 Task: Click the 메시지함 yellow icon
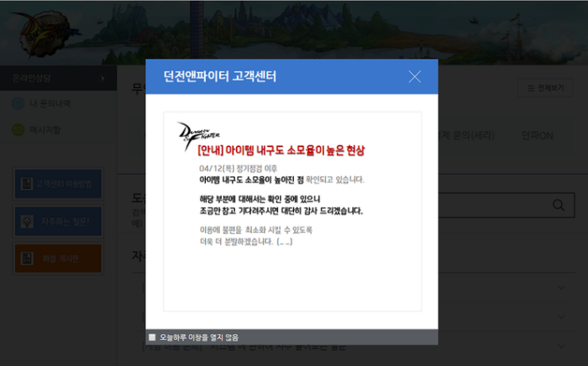tap(18, 130)
